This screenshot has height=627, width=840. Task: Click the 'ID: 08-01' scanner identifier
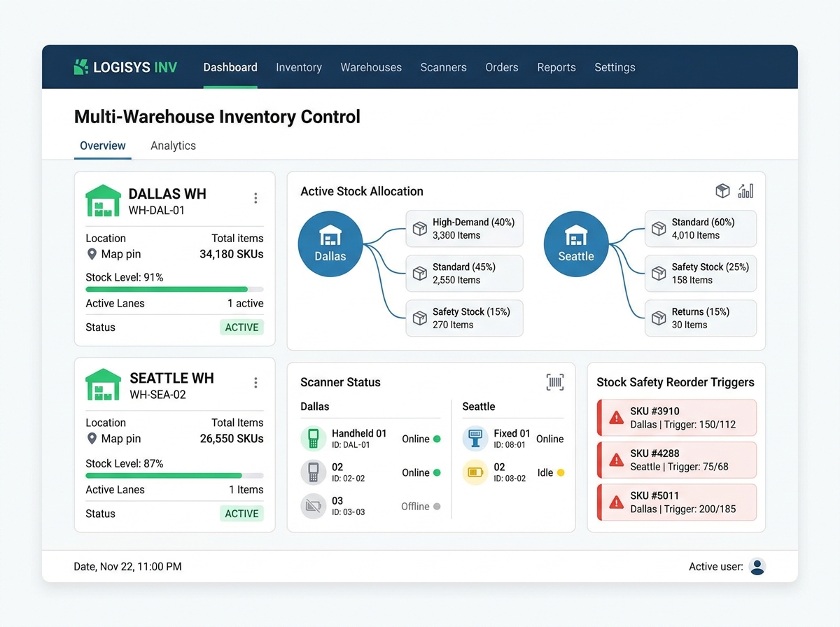(510, 445)
